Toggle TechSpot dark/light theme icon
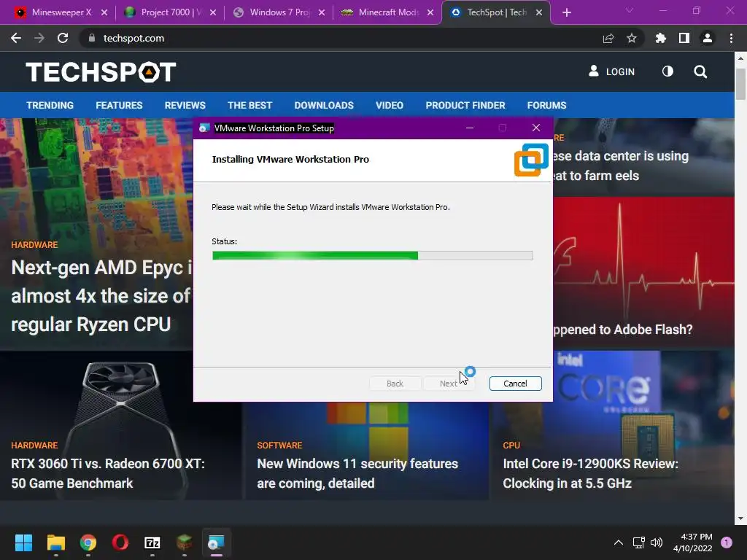This screenshot has height=560, width=747. point(667,71)
